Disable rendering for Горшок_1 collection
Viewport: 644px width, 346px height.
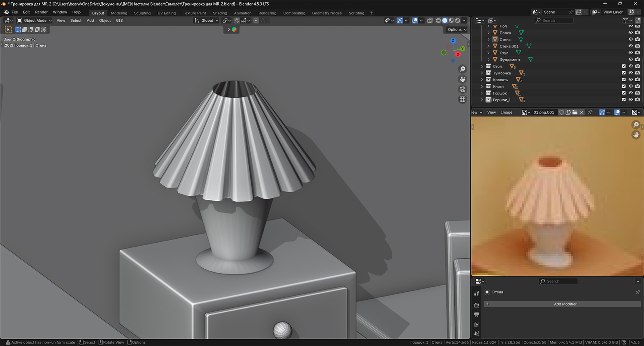[638, 100]
